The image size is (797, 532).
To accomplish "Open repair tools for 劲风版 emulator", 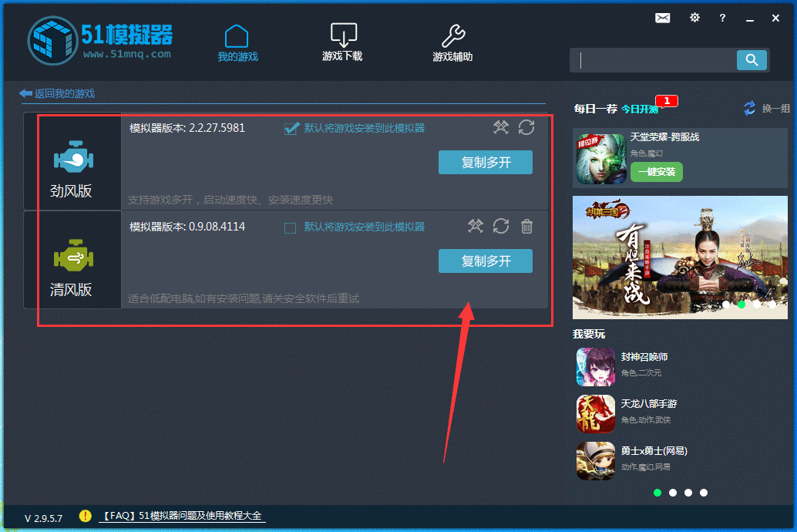I will (500, 128).
